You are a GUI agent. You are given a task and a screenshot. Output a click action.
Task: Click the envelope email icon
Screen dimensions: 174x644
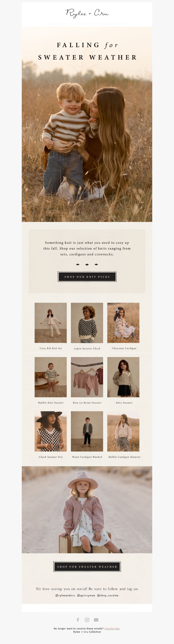point(96,619)
